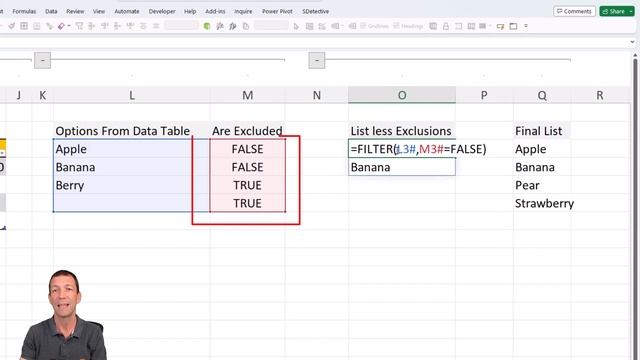Open the quick access toolbar overflow menu
Viewport: 640px width, 360px height.
coord(526,26)
